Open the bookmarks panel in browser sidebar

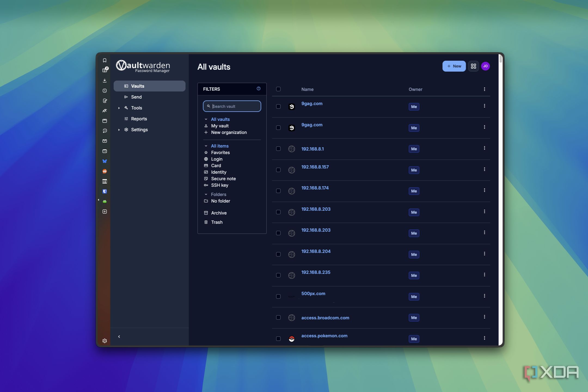click(105, 60)
